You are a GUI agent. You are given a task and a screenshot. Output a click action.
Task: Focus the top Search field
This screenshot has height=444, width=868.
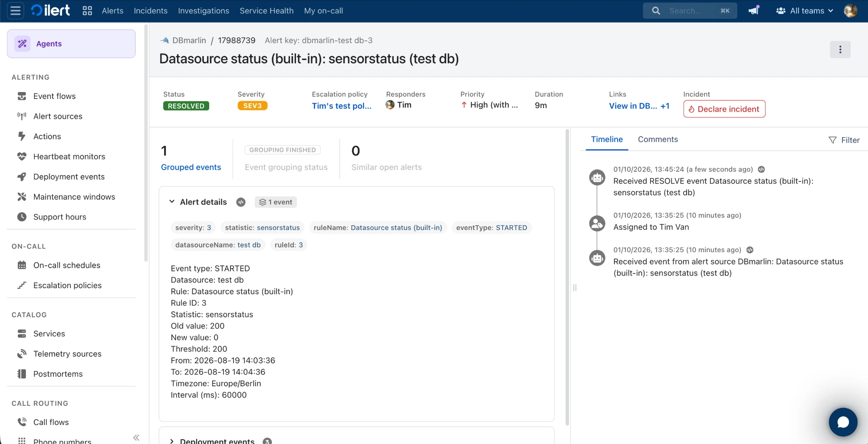pos(690,11)
